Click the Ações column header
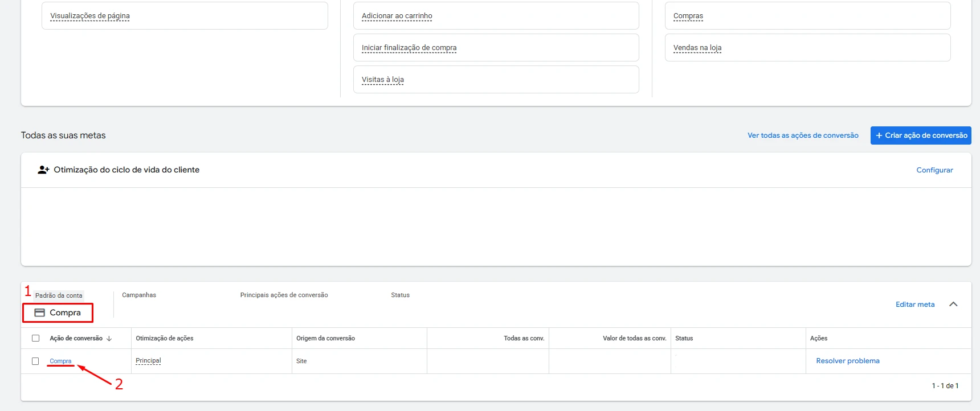Image resolution: width=980 pixels, height=411 pixels. 819,338
